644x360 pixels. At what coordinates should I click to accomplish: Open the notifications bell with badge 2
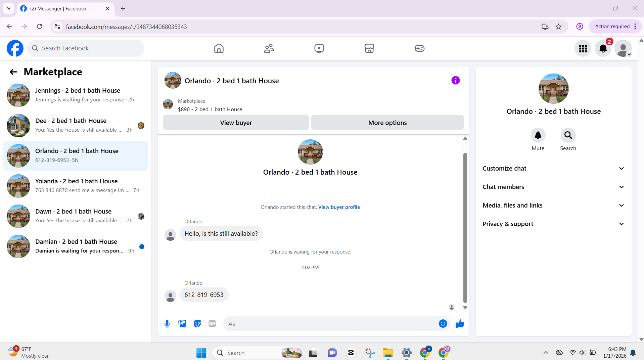tap(603, 48)
